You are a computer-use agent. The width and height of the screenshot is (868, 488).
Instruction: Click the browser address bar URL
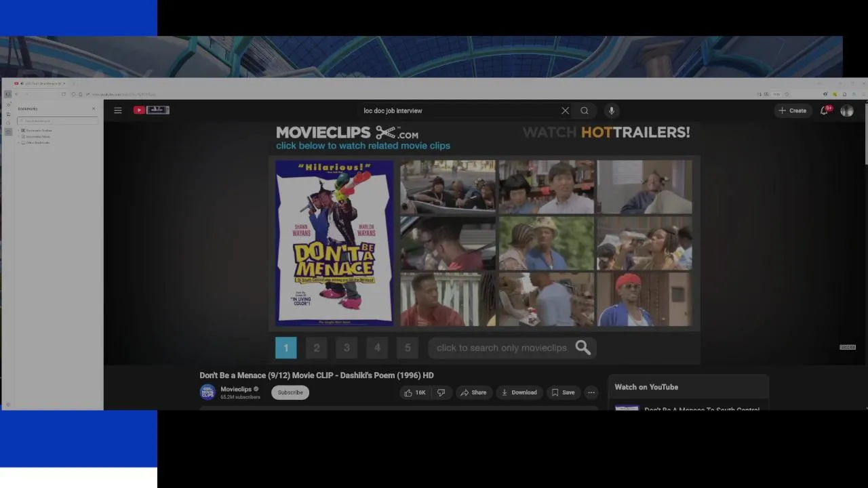tap(123, 94)
